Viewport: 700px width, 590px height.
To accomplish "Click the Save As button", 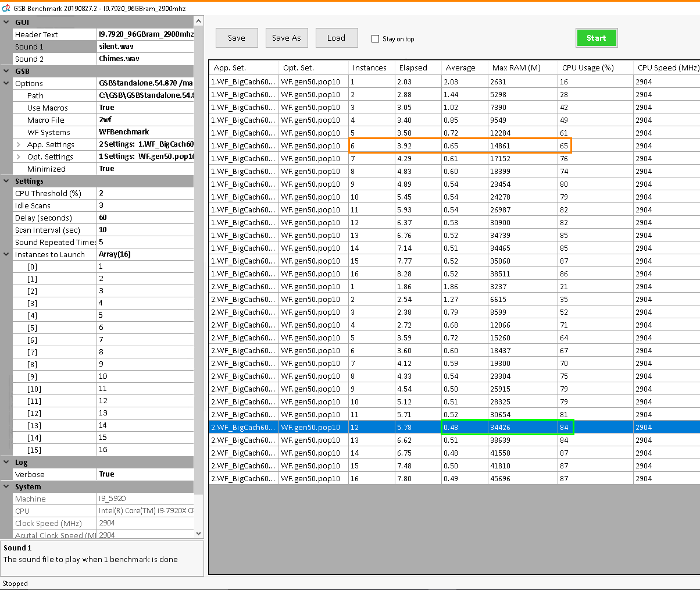I will (x=286, y=38).
